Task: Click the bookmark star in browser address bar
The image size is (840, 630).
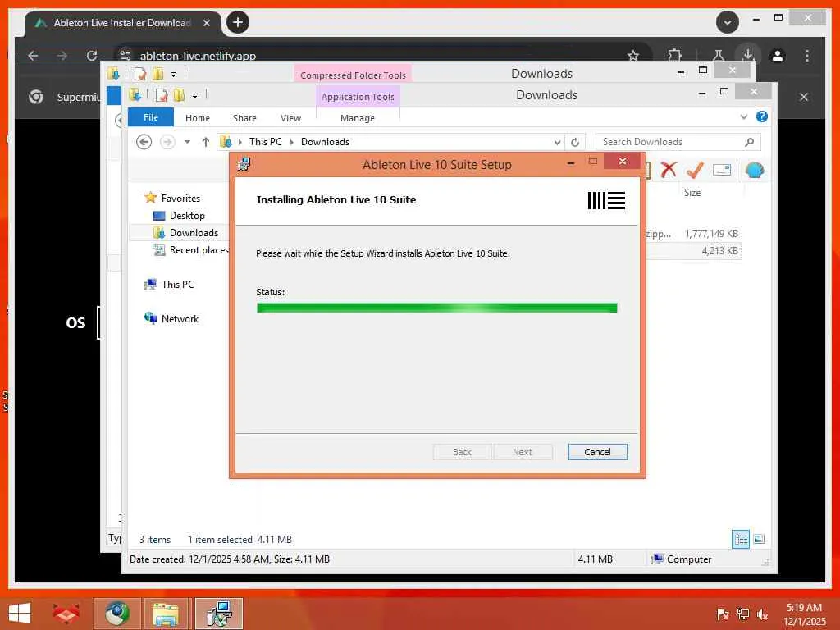Action: (633, 55)
